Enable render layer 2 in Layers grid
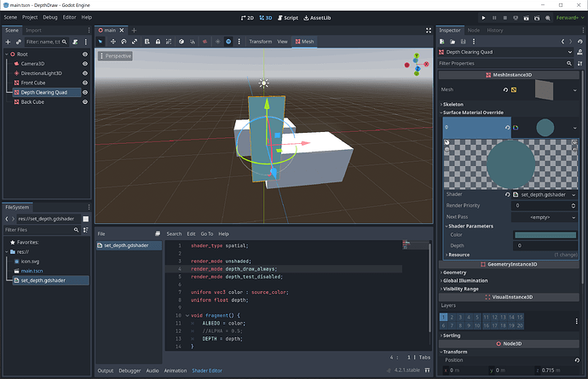Image resolution: width=588 pixels, height=379 pixels. [452, 317]
